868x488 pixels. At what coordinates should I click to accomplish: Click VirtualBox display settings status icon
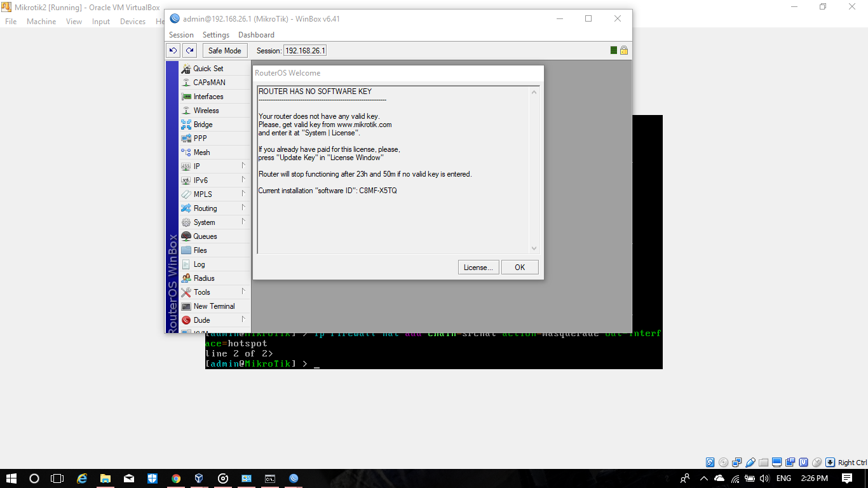tap(777, 463)
